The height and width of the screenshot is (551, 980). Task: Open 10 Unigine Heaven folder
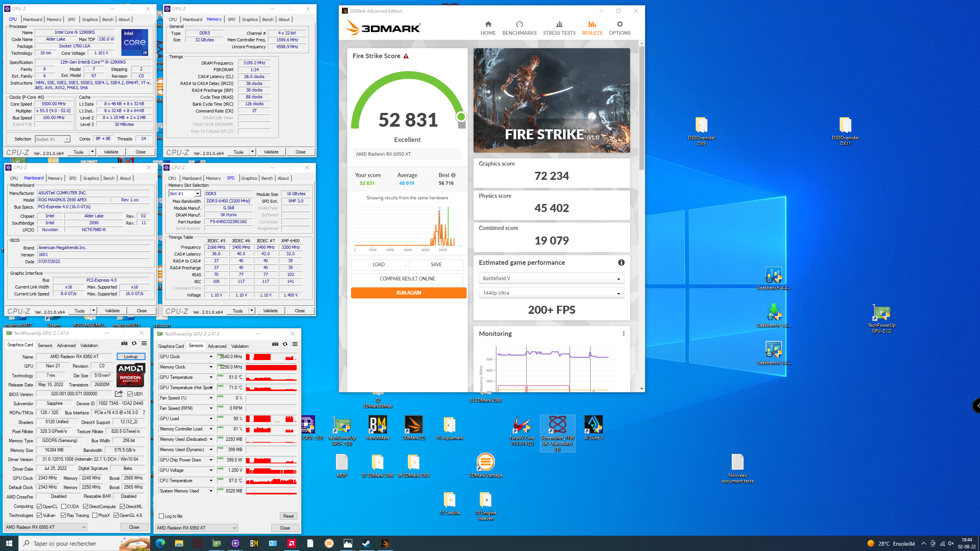coord(485,505)
